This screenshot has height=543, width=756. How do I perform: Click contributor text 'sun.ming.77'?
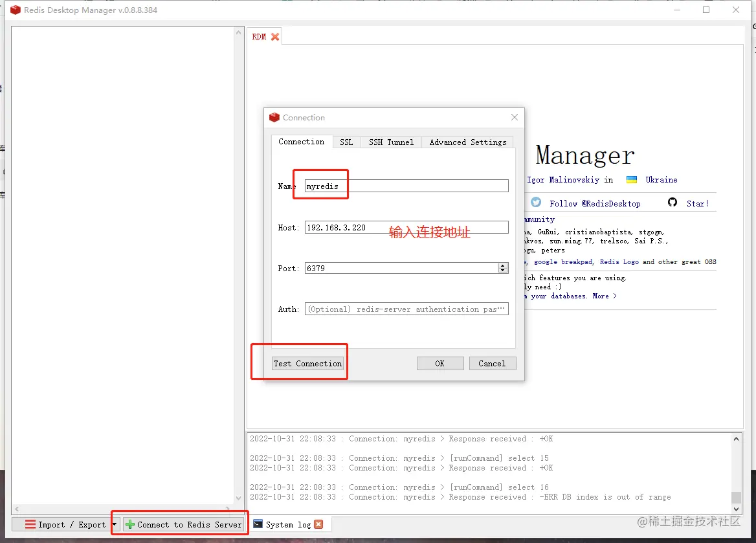572,241
